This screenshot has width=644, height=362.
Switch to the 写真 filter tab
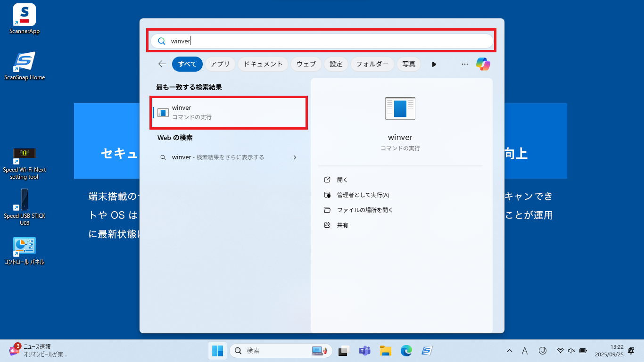pos(409,64)
